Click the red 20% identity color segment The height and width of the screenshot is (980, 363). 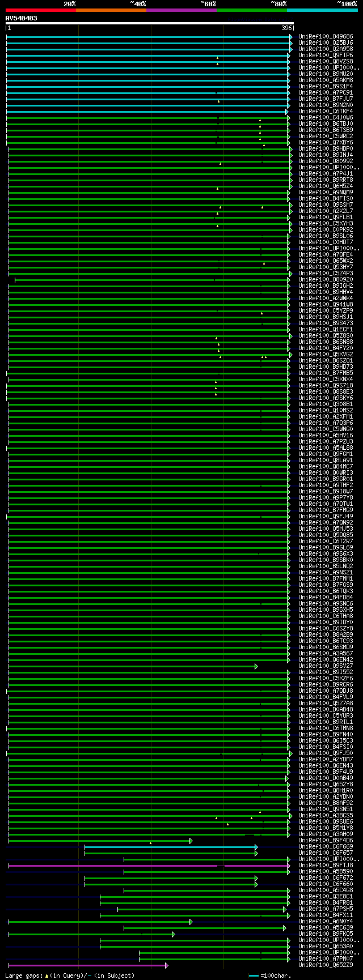coord(41,10)
